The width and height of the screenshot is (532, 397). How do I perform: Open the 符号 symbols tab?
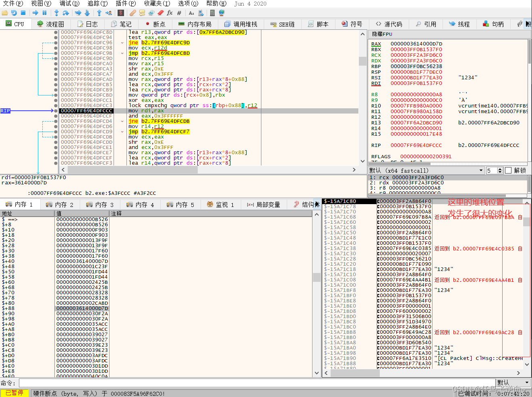pos(352,24)
